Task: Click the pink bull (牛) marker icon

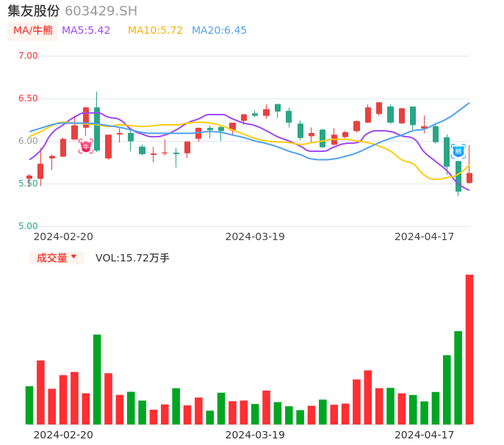Action: click(x=86, y=147)
